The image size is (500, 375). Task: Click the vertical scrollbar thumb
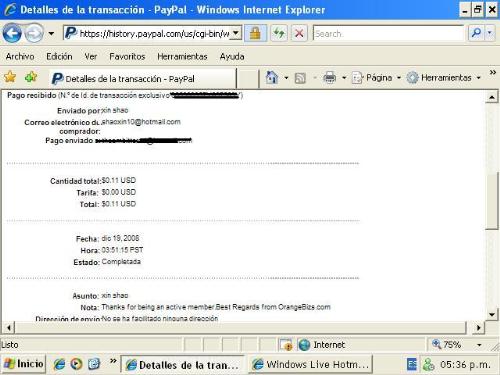pyautogui.click(x=492, y=201)
